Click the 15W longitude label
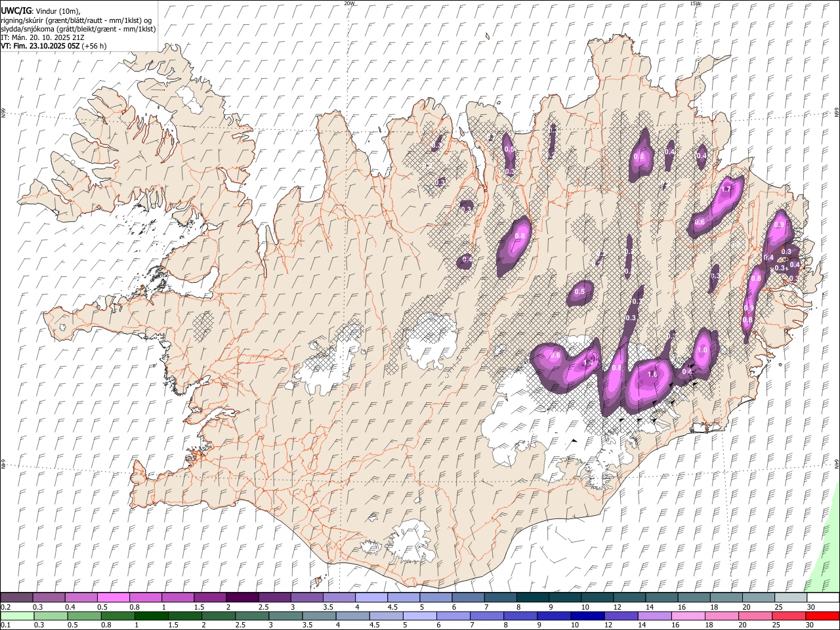 pos(696,3)
